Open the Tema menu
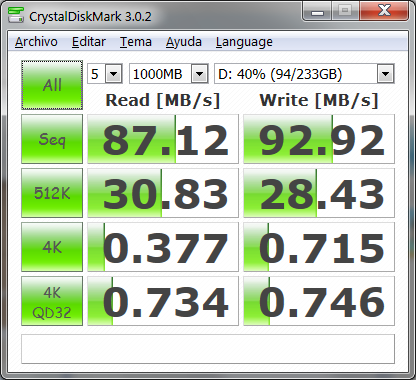The image size is (416, 380). coord(136,42)
